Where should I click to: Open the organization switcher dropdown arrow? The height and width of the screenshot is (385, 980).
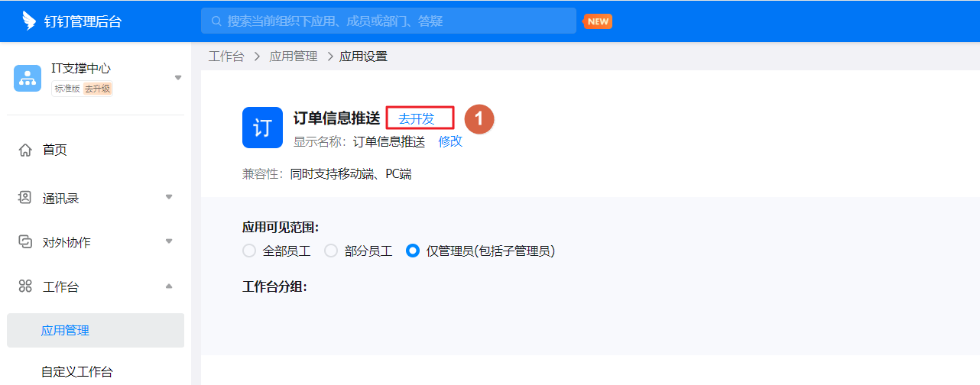click(x=178, y=78)
